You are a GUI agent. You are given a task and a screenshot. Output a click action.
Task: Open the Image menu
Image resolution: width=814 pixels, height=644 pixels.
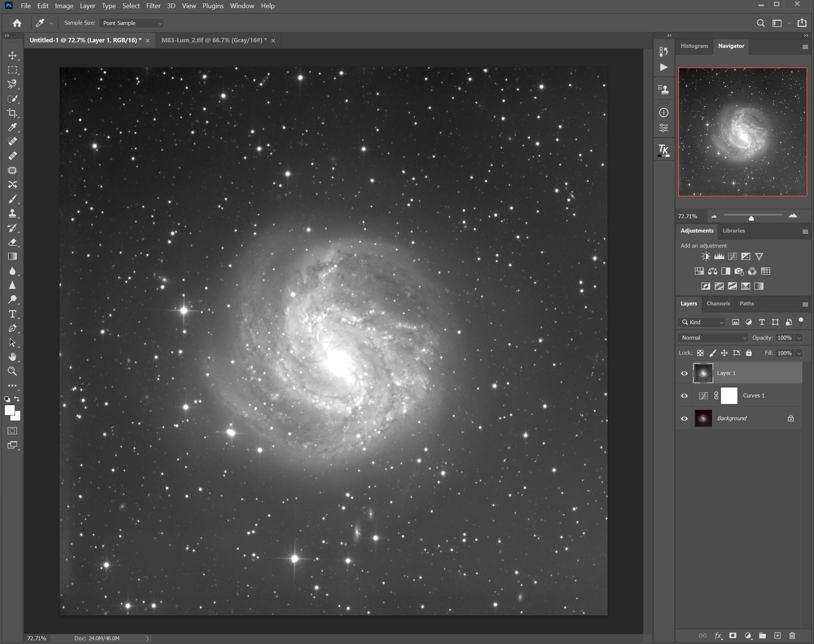pos(64,6)
